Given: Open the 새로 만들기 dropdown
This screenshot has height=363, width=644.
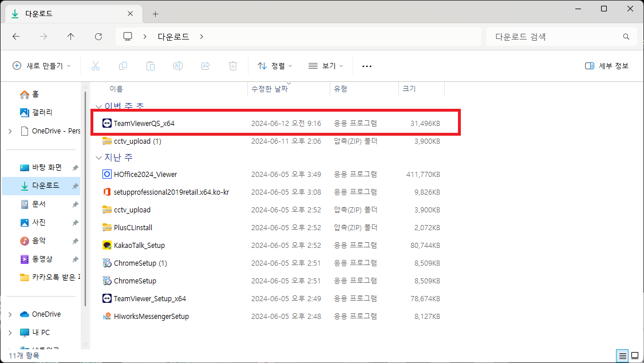Looking at the screenshot, I should (41, 66).
